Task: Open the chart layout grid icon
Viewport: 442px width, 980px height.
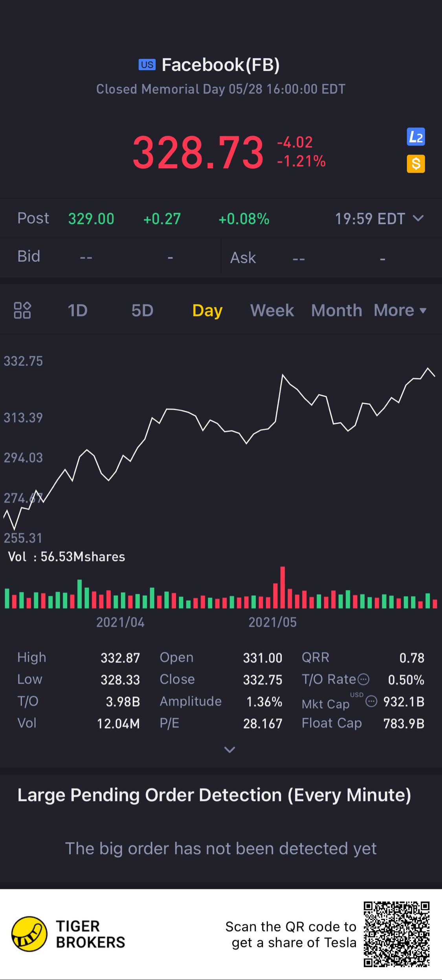Action: pyautogui.click(x=22, y=310)
